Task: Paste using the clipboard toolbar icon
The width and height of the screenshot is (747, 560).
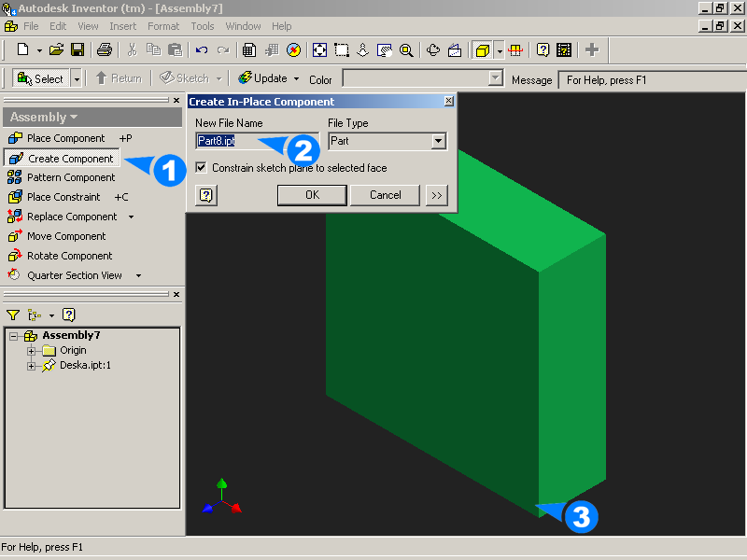Action: 175,49
